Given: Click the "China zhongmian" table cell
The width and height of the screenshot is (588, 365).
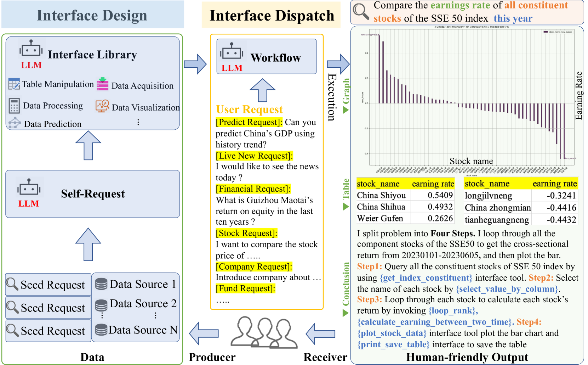Looking at the screenshot, I should pos(498,208).
